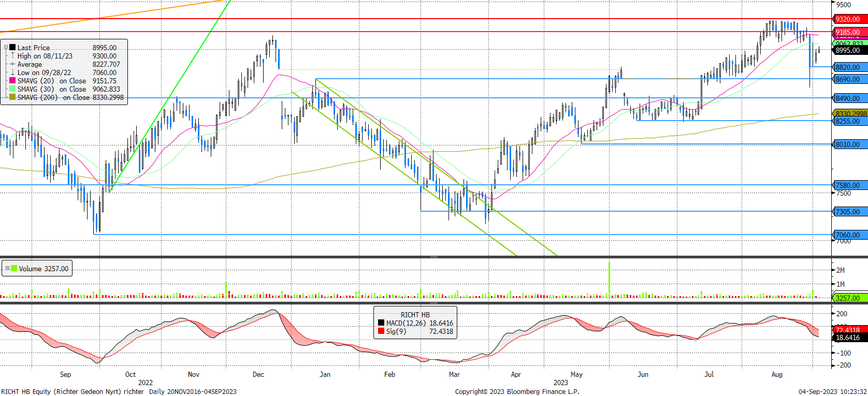The width and height of the screenshot is (868, 396).
Task: Collapse the Volume legend expander
Action: click(7, 268)
